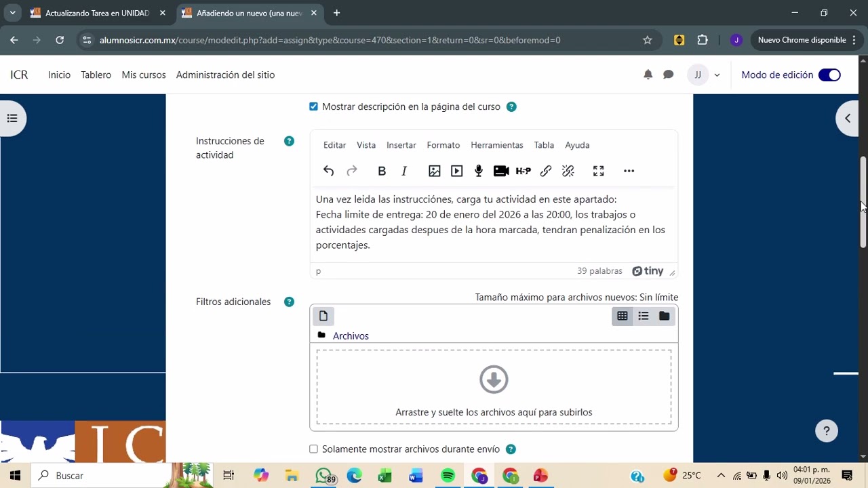The width and height of the screenshot is (868, 488).
Task: Open help for Solamente mostrar archivos option
Action: tap(511, 449)
